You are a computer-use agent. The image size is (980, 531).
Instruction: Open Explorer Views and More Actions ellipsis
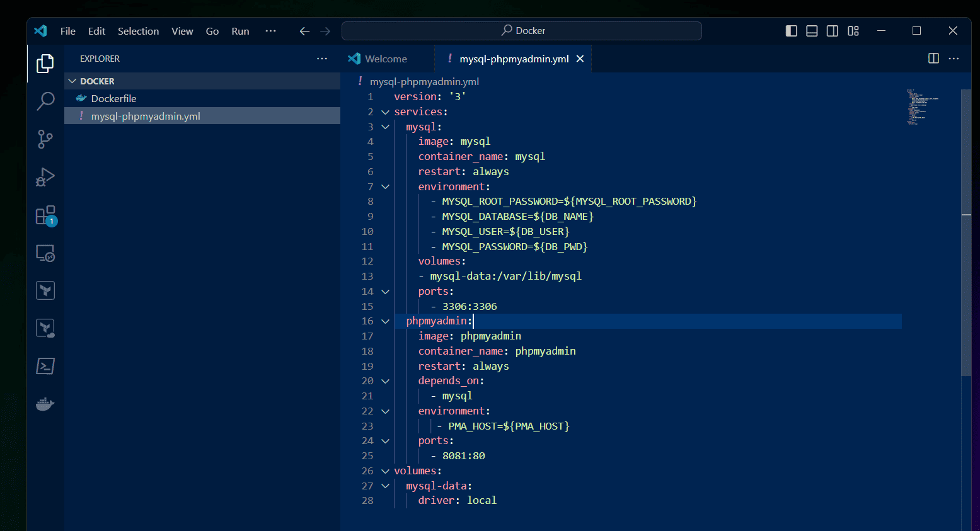tap(322, 59)
